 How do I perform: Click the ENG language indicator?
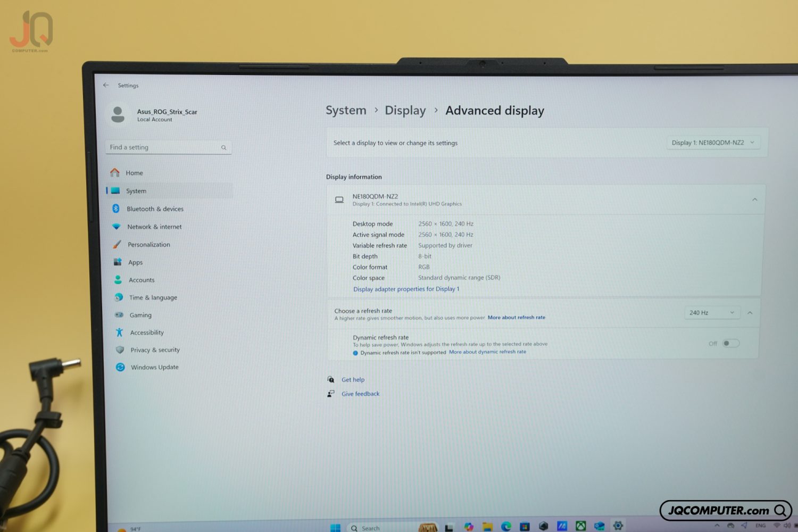pyautogui.click(x=760, y=526)
